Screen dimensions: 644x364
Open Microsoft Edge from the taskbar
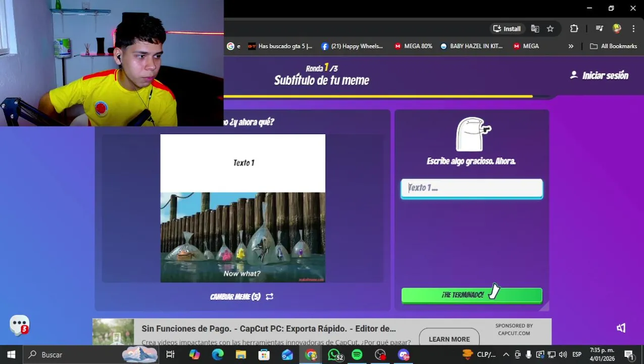click(218, 355)
